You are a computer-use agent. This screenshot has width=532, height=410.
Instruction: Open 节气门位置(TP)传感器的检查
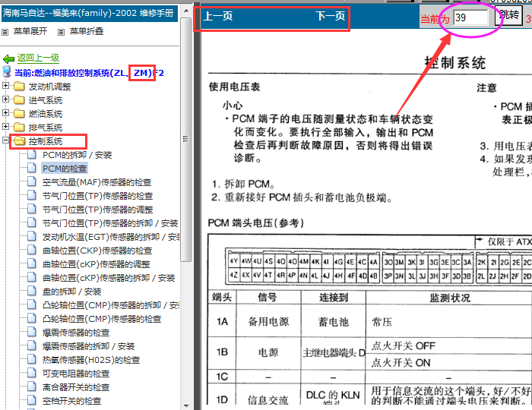97,196
